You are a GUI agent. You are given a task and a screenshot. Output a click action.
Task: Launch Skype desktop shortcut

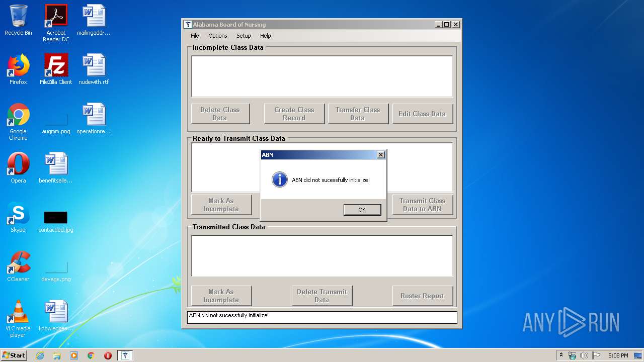18,217
